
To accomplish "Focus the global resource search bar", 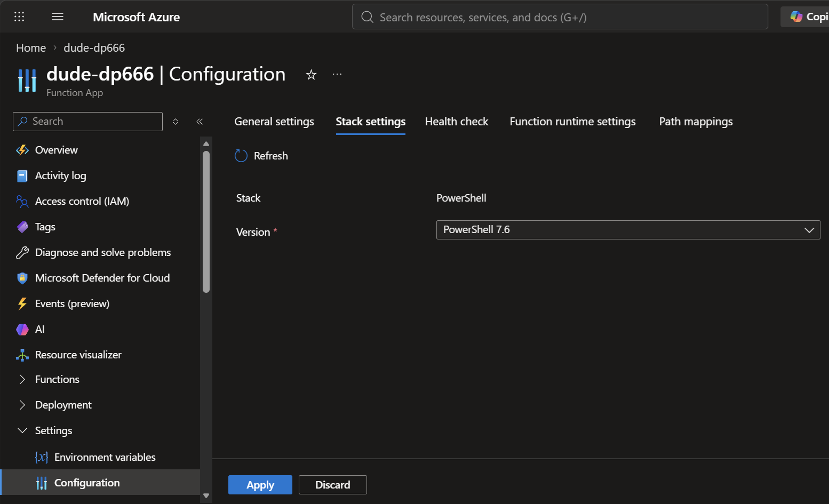I will (560, 17).
